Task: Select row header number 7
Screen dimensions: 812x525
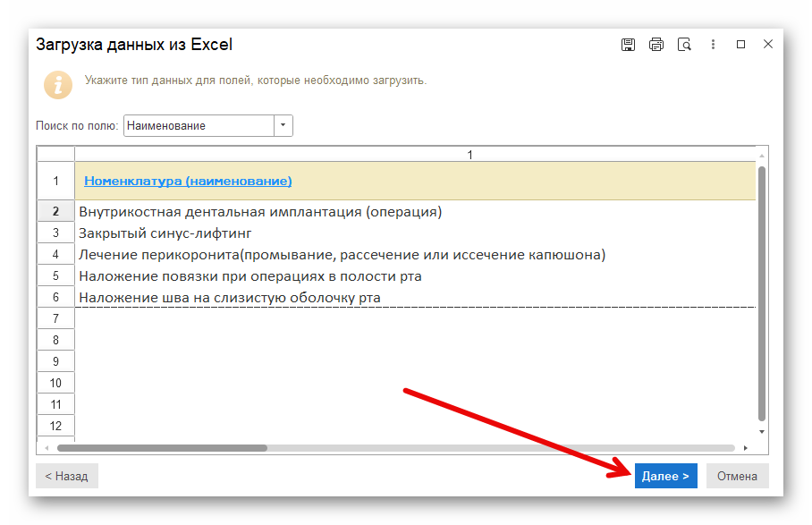Action: pyautogui.click(x=56, y=318)
